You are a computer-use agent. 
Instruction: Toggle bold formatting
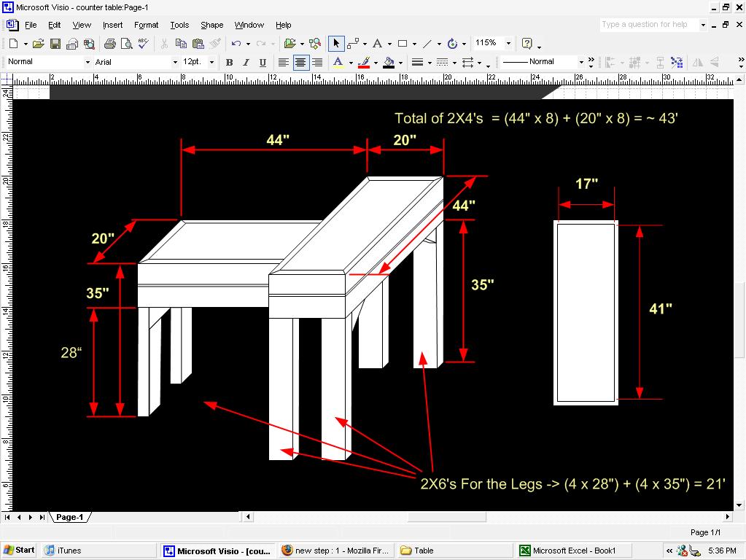click(229, 61)
